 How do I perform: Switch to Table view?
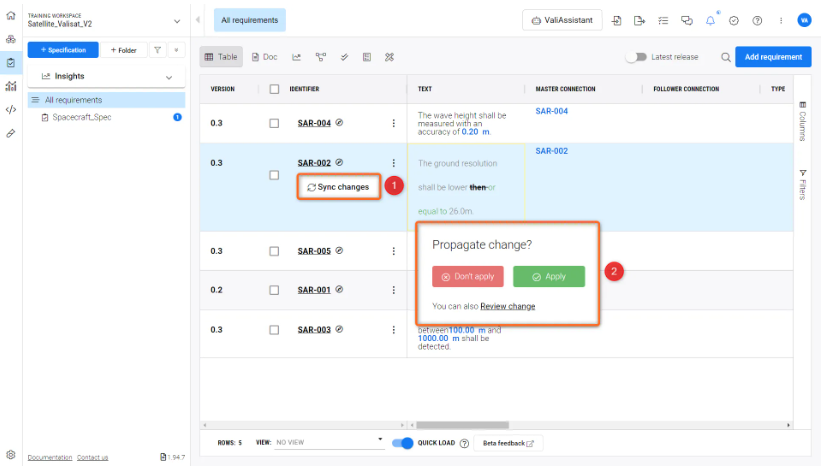[x=221, y=57]
